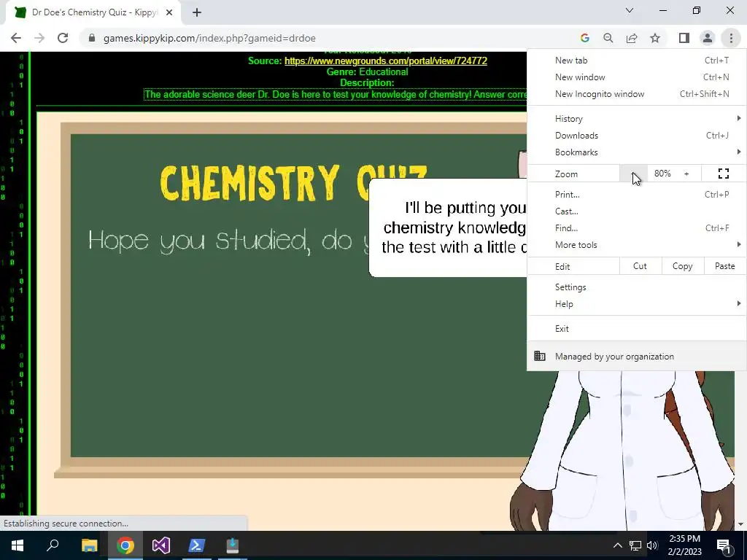Screen dimensions: 747x560
Task: Toggle the side panel icon
Action: (684, 38)
